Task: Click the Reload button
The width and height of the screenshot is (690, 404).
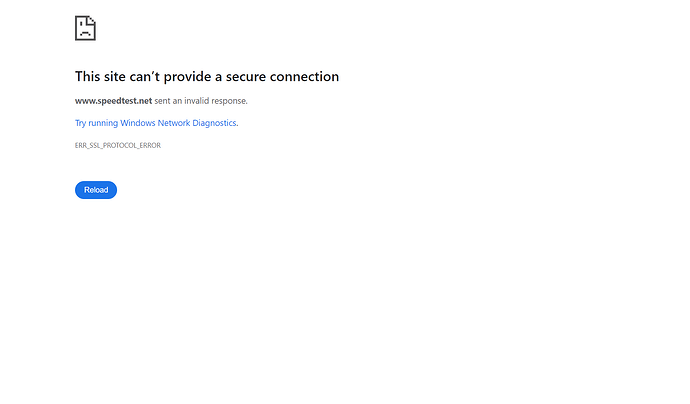Action: click(96, 190)
